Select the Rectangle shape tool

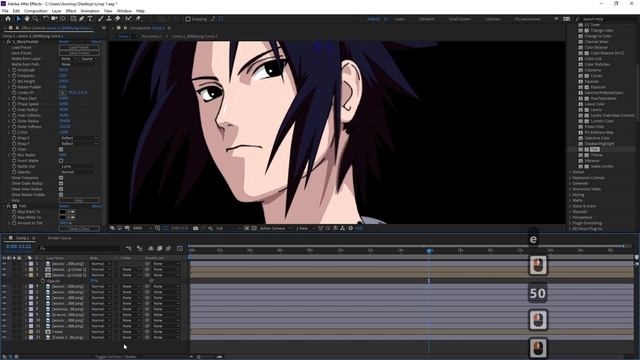tap(73, 19)
